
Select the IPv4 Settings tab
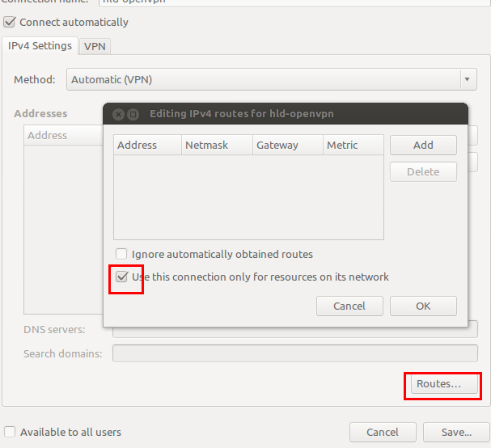(x=40, y=46)
